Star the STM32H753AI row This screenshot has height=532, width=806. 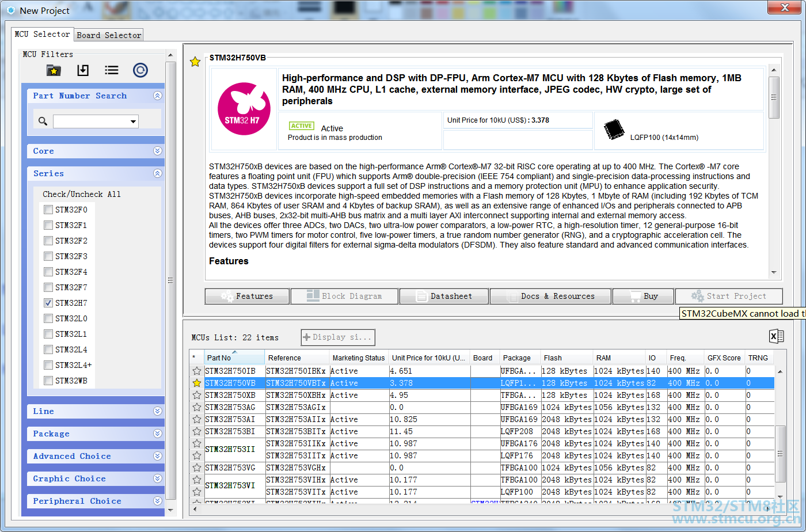point(197,419)
